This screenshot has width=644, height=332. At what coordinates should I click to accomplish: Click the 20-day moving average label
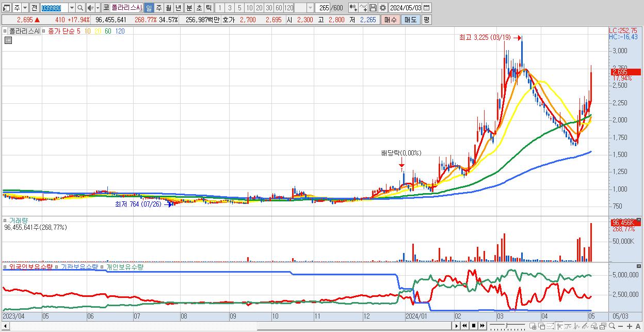point(98,31)
